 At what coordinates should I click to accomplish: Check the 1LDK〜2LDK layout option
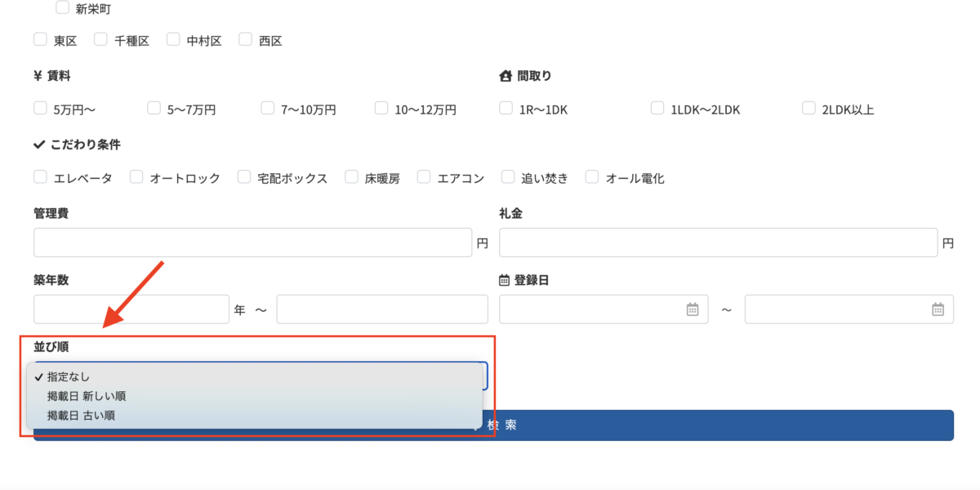pos(657,107)
